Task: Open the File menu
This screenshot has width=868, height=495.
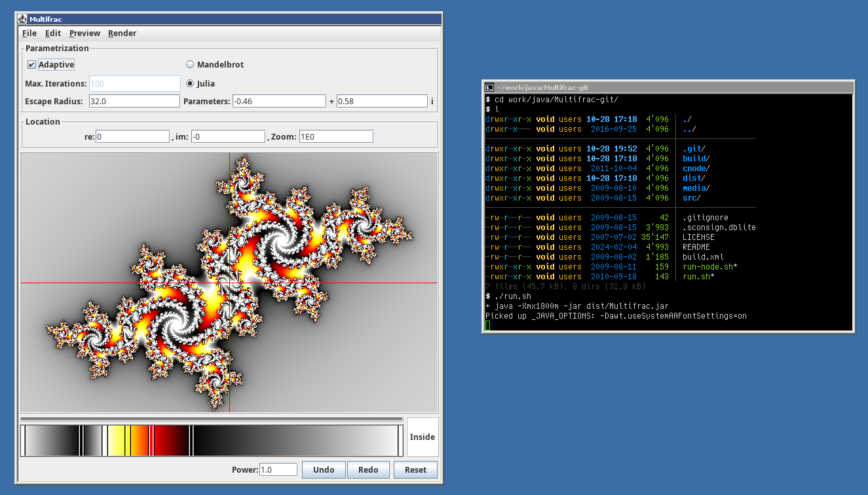Action: pos(29,33)
